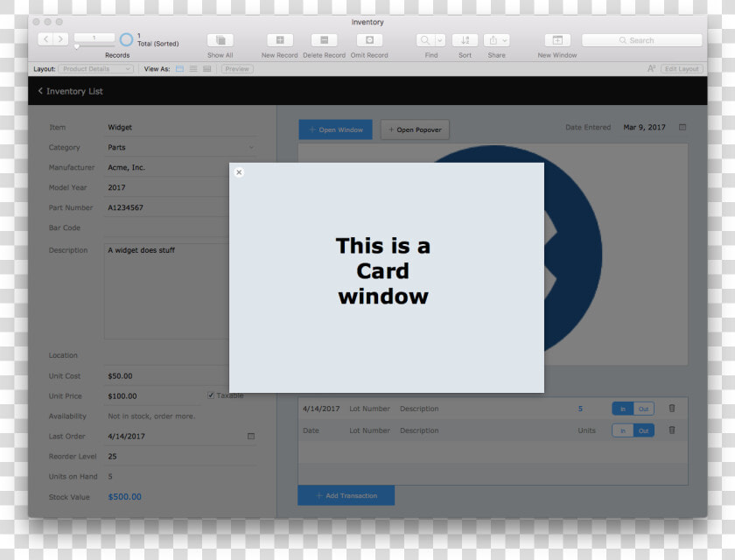Screen dimensions: 735x560
Task: Click the Omit Record toolbar icon
Action: tap(369, 40)
